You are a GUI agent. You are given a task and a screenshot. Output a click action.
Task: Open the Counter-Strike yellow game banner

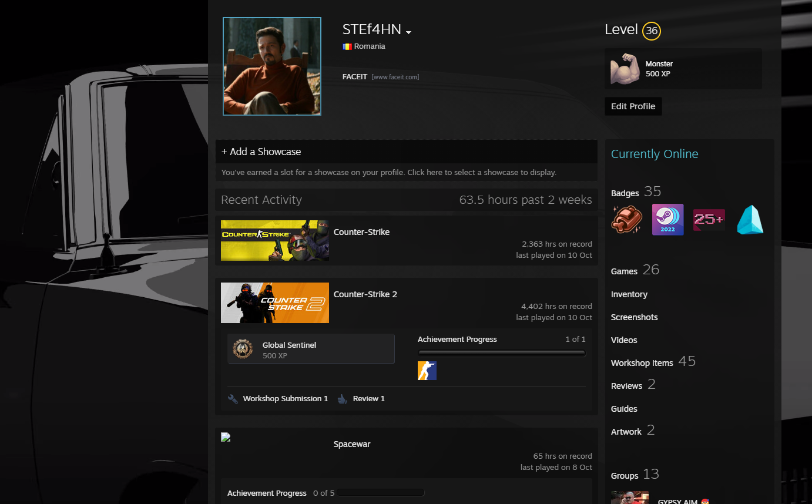tap(274, 240)
